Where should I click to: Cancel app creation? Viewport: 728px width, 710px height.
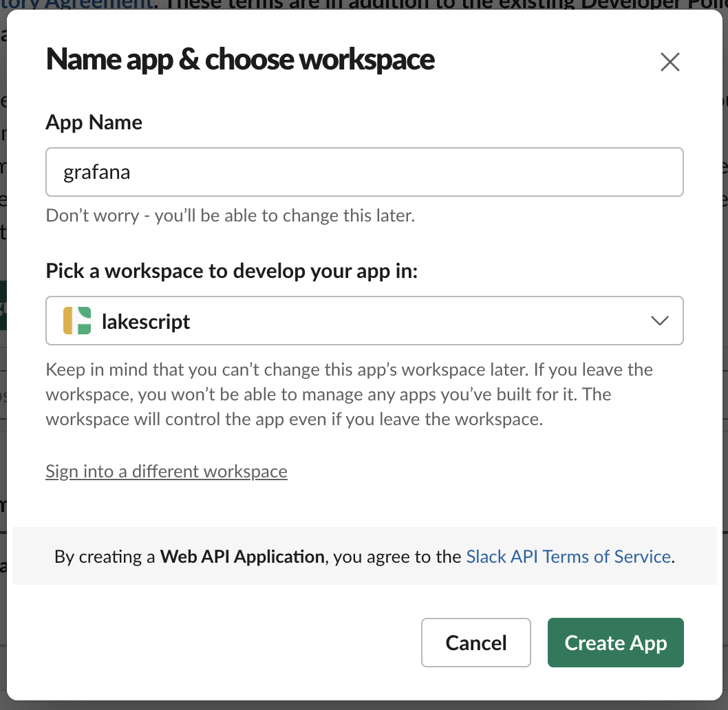click(x=476, y=643)
